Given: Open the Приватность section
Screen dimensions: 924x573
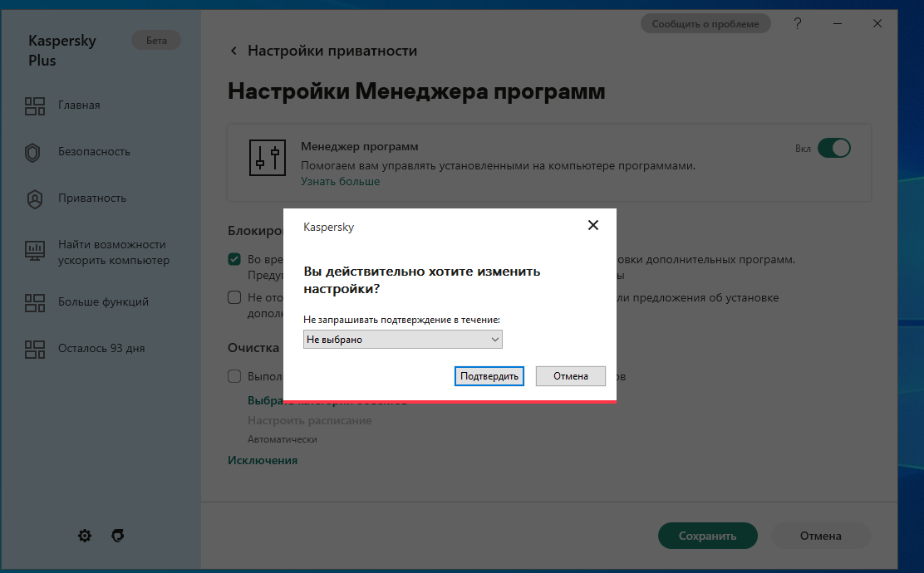Looking at the screenshot, I should 92,198.
